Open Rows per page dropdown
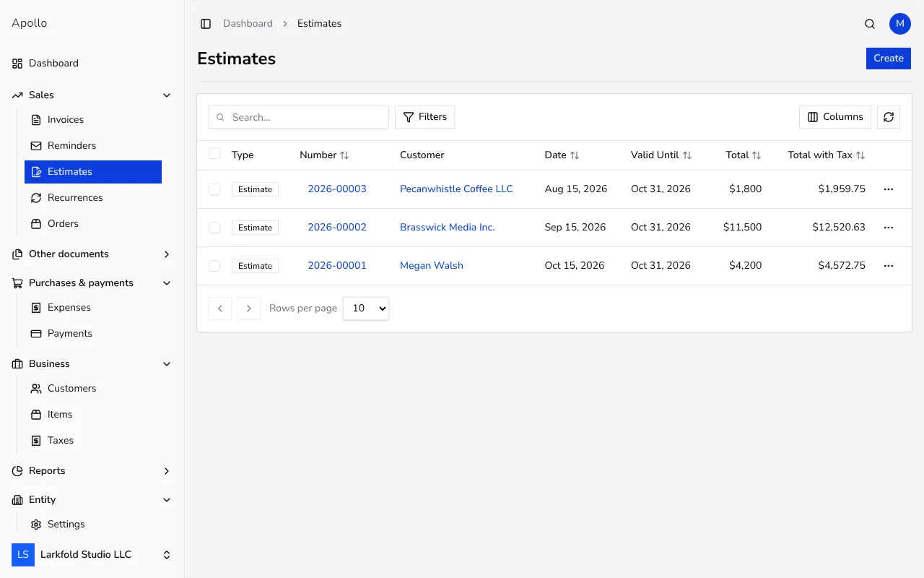The height and width of the screenshot is (578, 924). [366, 309]
